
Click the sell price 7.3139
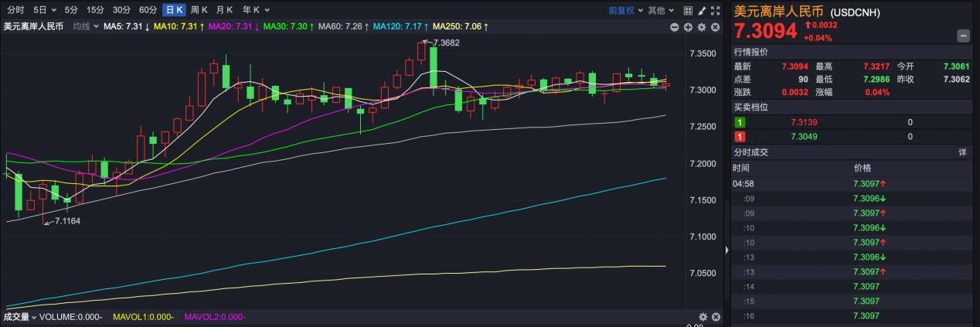tap(804, 122)
